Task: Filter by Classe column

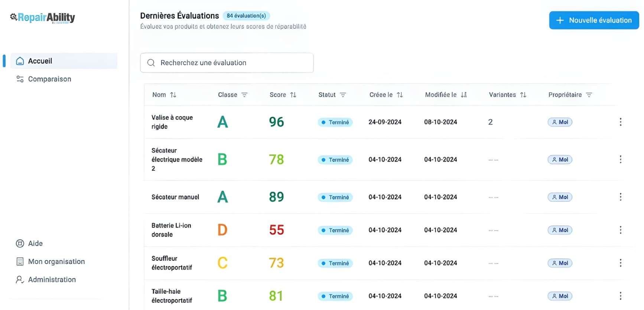Action: (244, 95)
